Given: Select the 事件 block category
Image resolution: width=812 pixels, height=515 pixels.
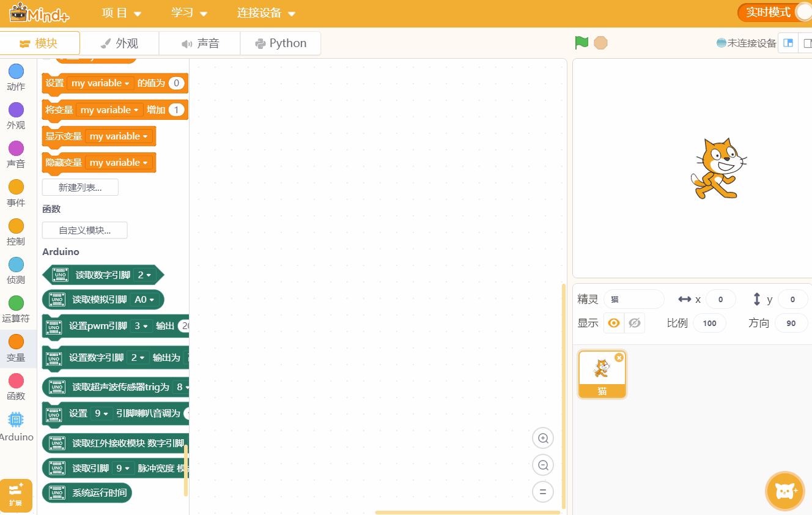Looking at the screenshot, I should pos(16,193).
